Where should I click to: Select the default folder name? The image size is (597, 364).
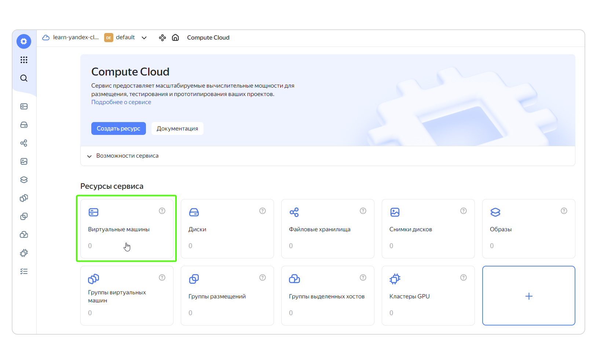click(125, 37)
